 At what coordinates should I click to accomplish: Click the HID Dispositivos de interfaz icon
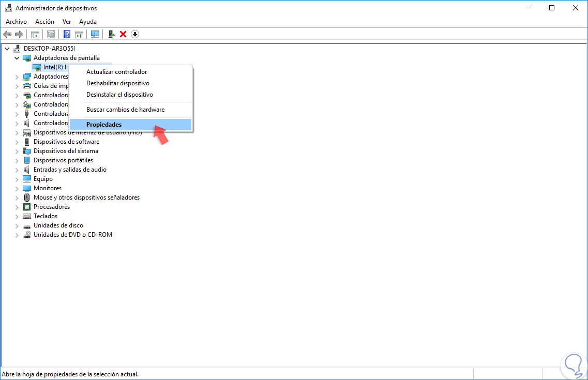pos(26,132)
